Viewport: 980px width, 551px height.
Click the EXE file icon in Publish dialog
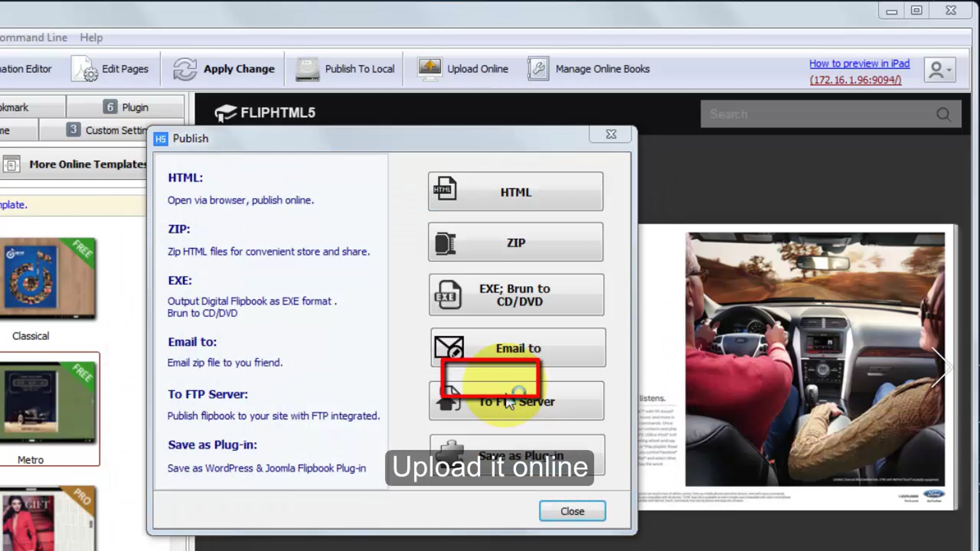point(448,295)
